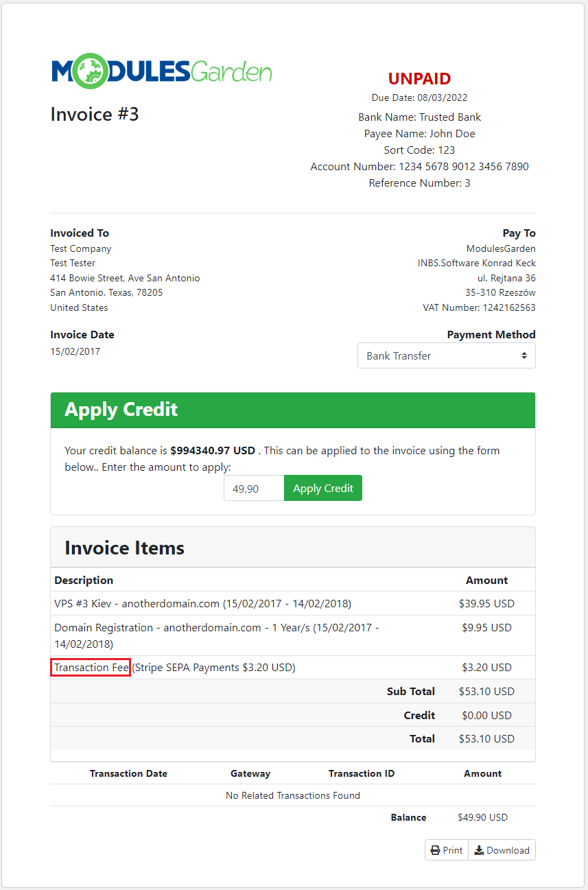
Task: Click the ModulesGarden logo
Action: coord(161,72)
